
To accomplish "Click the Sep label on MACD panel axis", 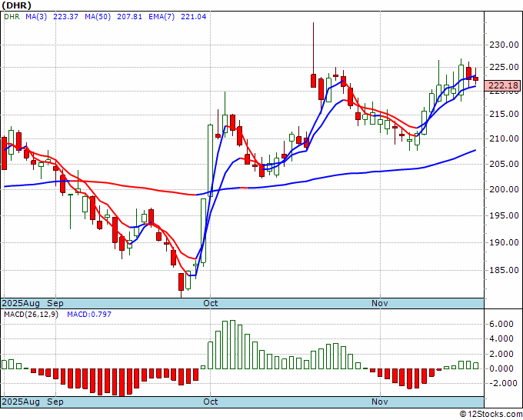I will click(55, 402).
